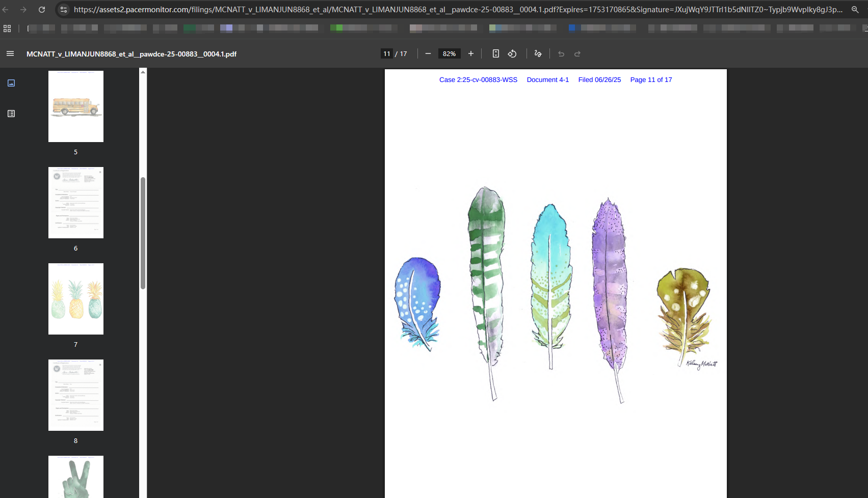
Task: Rotate the PDF counterclockwise
Action: [x=512, y=54]
